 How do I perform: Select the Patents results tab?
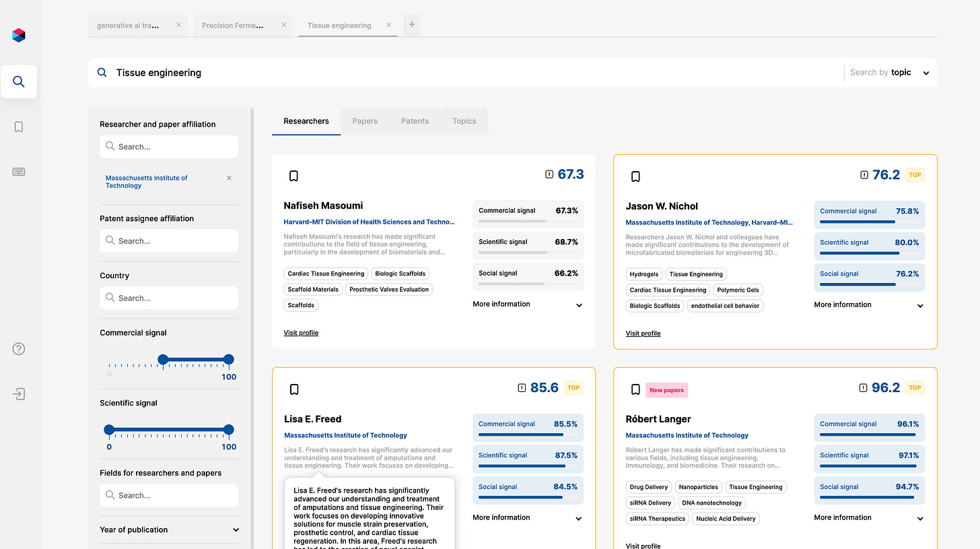pos(415,121)
